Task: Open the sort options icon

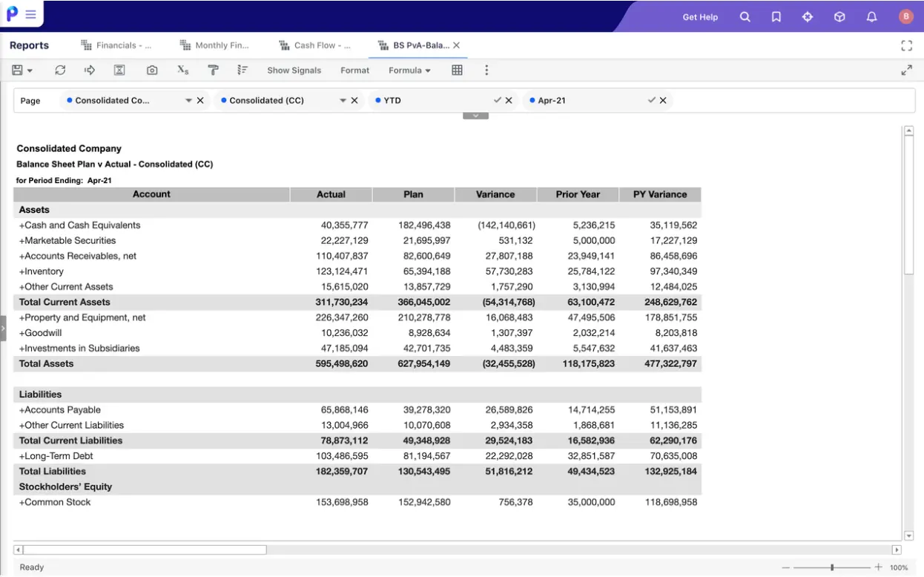Action: [x=242, y=70]
